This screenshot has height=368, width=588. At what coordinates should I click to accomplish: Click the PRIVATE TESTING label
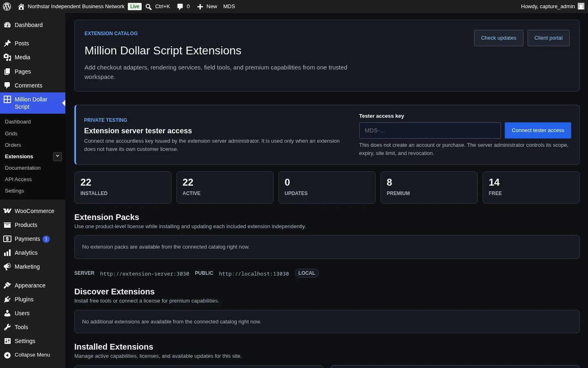click(x=106, y=120)
